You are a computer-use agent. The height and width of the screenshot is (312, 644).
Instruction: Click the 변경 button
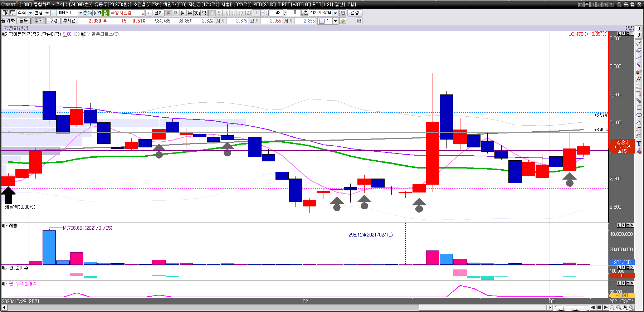click(38, 13)
